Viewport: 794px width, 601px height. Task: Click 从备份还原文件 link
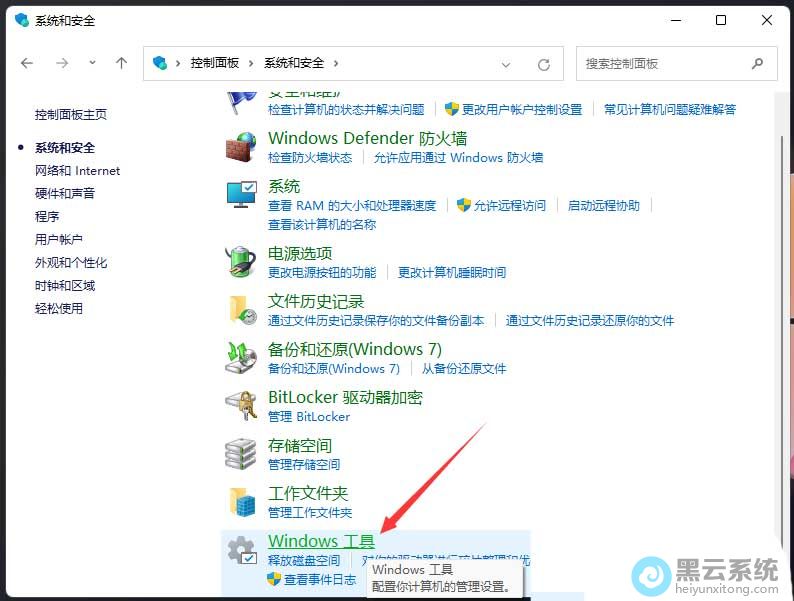pos(464,369)
